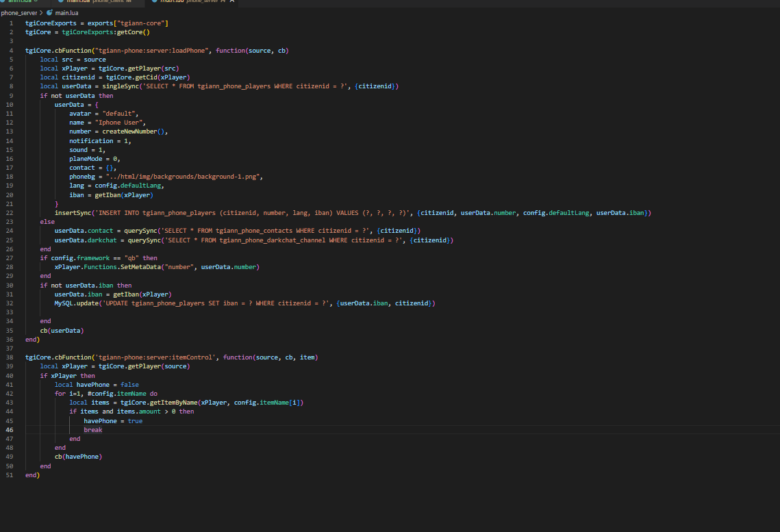780x532 pixels.
Task: Click userData.darkchat on line 25
Action: coord(86,240)
